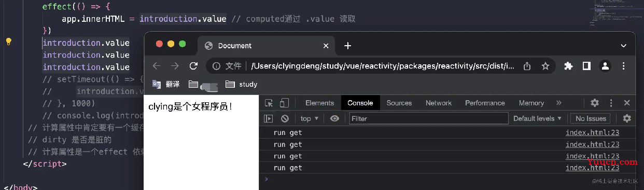The height and width of the screenshot is (190, 644).
Task: Open new tab with plus button
Action: (347, 46)
